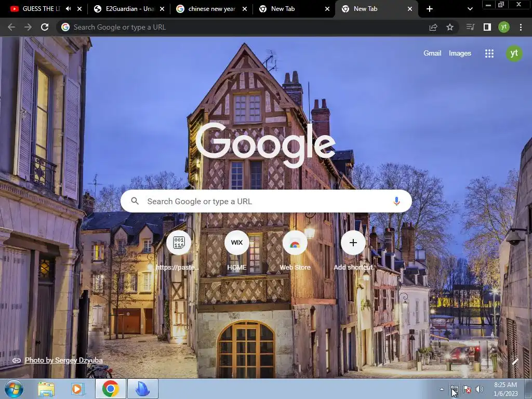Open the Google account avatar on page
The height and width of the screenshot is (399, 532).
(x=514, y=54)
